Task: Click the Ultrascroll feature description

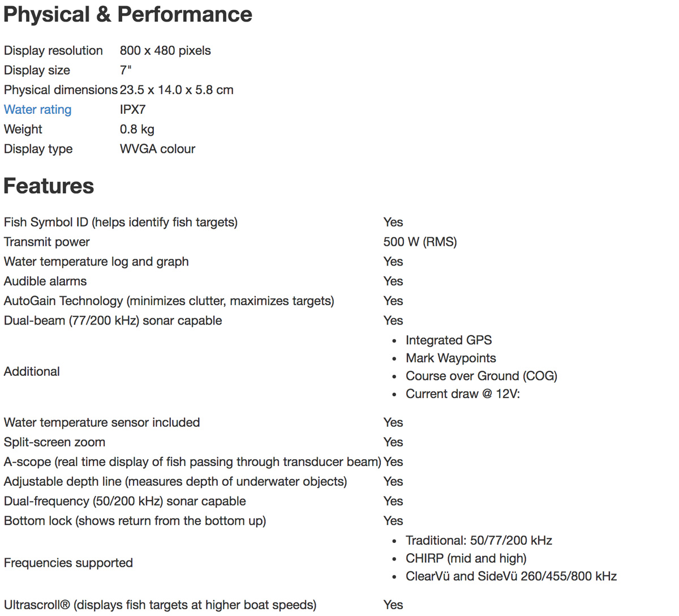Action: [x=160, y=605]
